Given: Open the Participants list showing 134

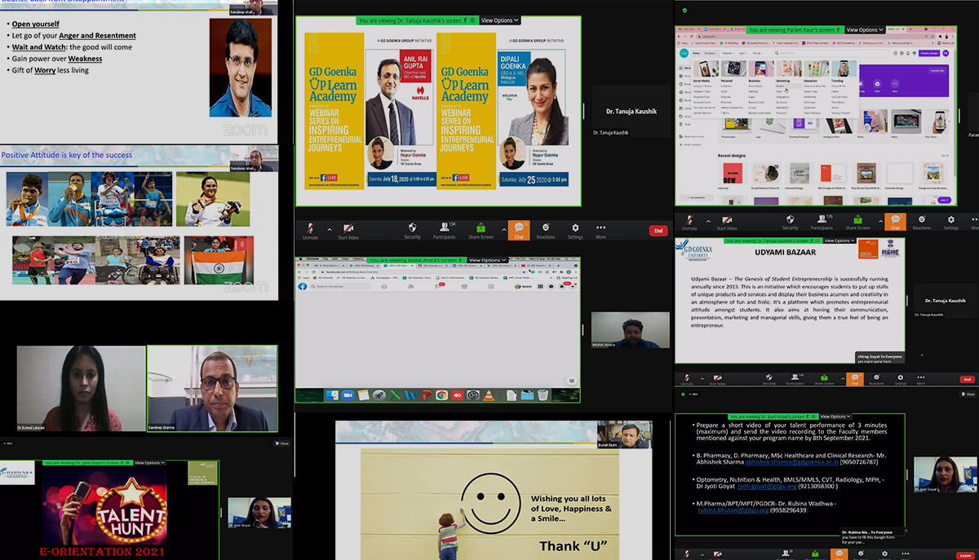Looking at the screenshot, I should 445,230.
